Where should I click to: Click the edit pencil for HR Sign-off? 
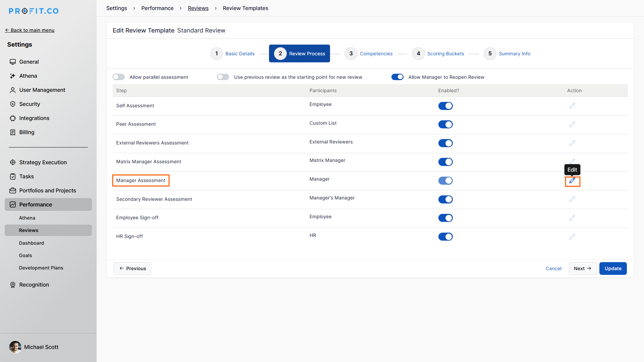click(x=572, y=237)
